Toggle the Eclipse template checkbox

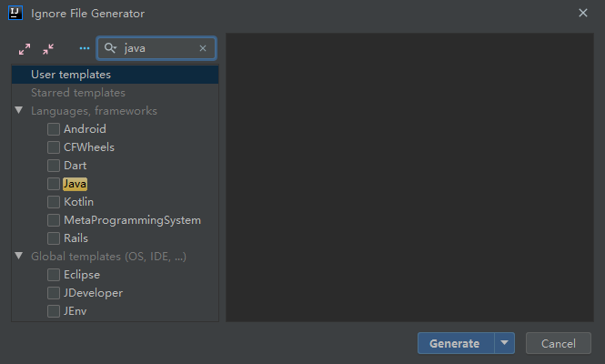click(x=54, y=275)
